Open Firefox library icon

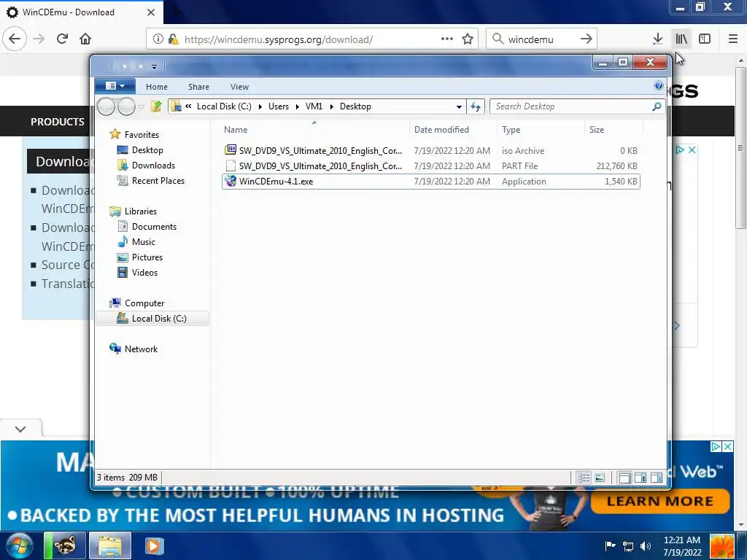pyautogui.click(x=681, y=39)
